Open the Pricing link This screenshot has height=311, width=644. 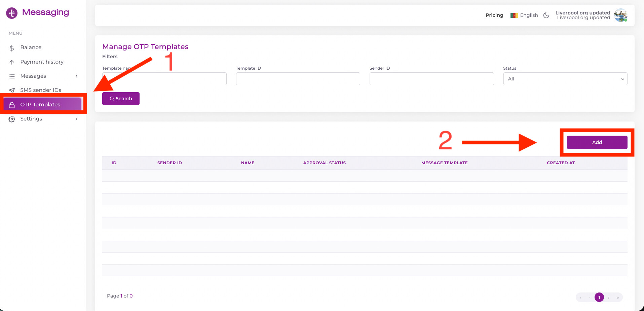point(494,15)
